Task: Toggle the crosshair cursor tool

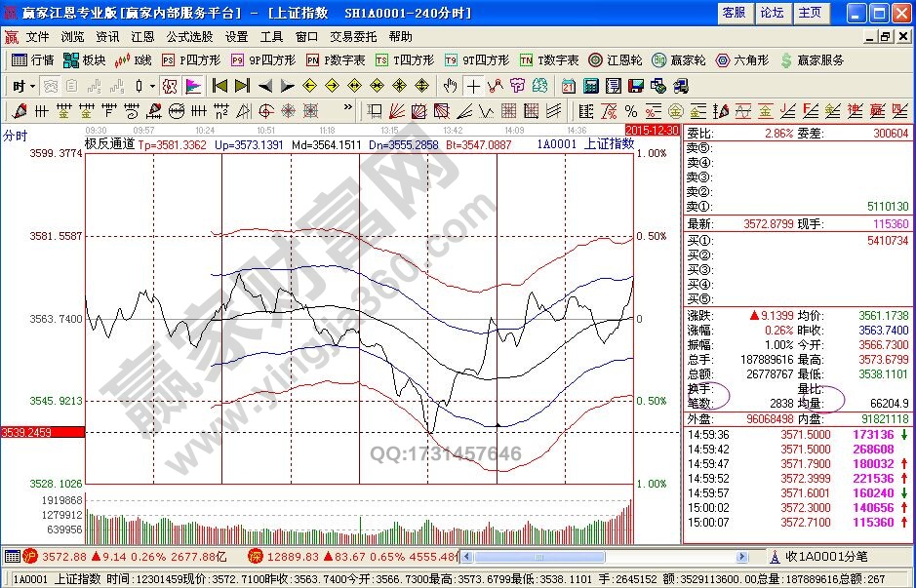Action: (473, 86)
